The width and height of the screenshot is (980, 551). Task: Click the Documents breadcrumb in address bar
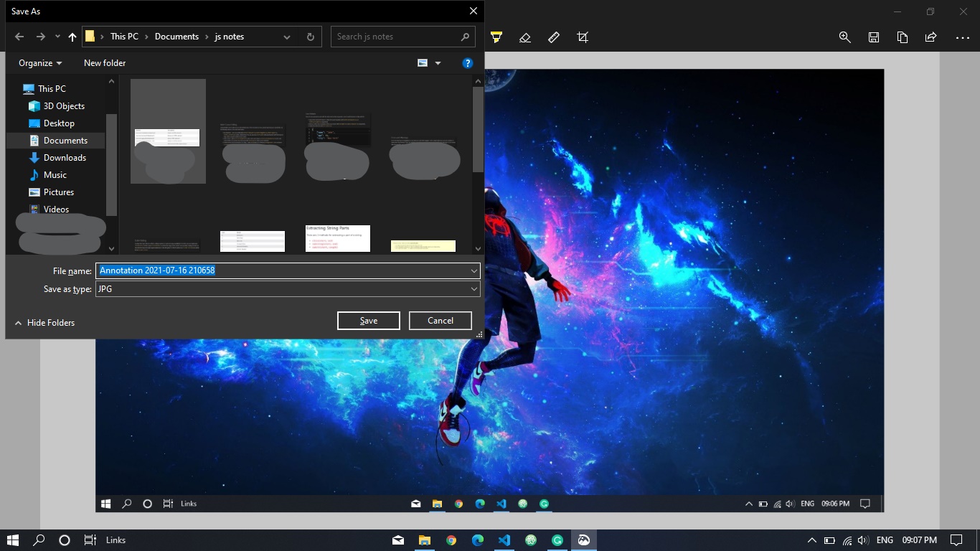pos(176,37)
